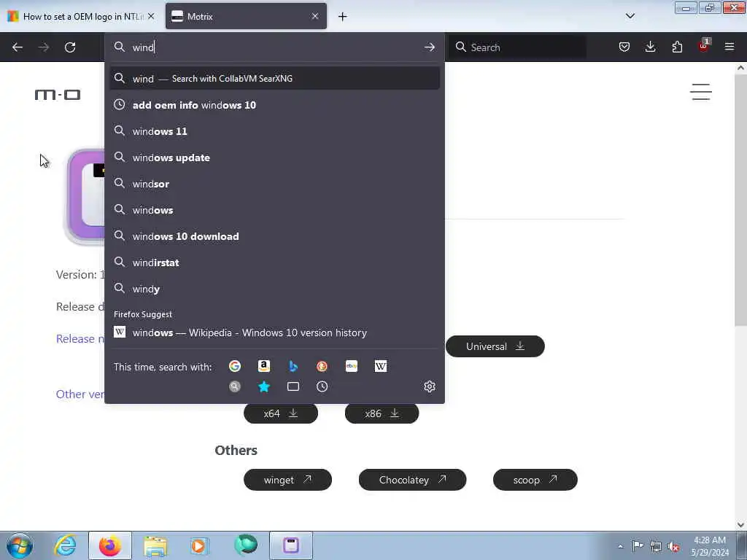
Task: Open Windows Media Player taskbar icon
Action: point(198,545)
